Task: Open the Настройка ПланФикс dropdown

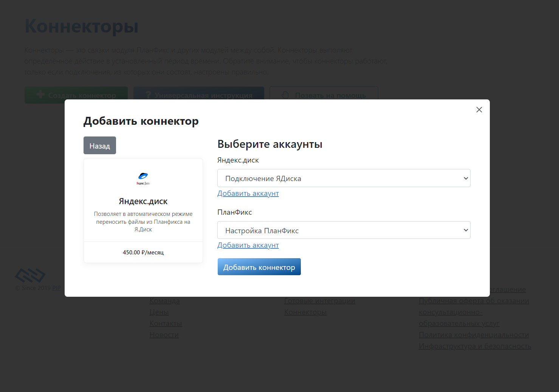Action: point(344,230)
